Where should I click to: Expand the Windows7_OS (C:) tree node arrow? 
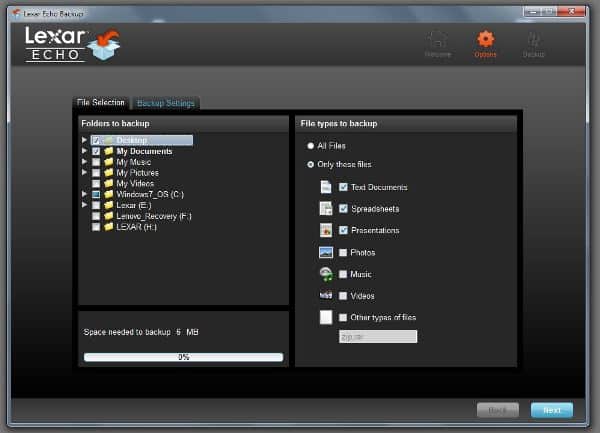[x=84, y=194]
